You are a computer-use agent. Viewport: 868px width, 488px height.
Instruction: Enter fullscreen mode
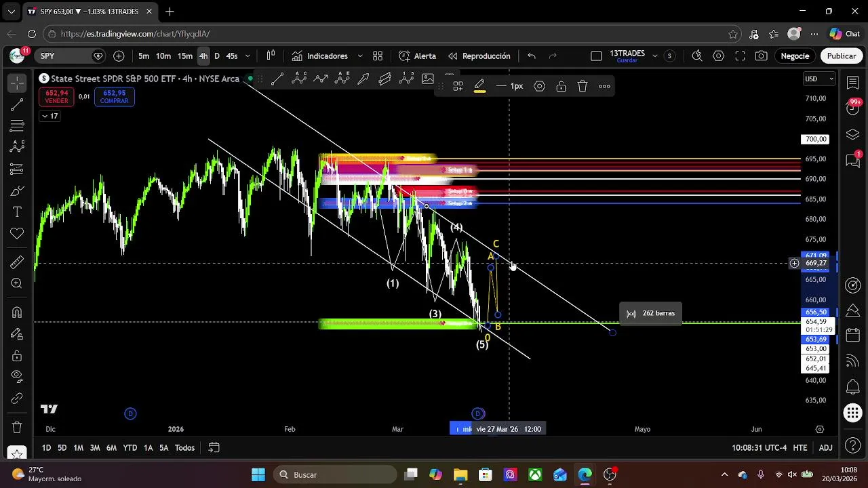[741, 56]
